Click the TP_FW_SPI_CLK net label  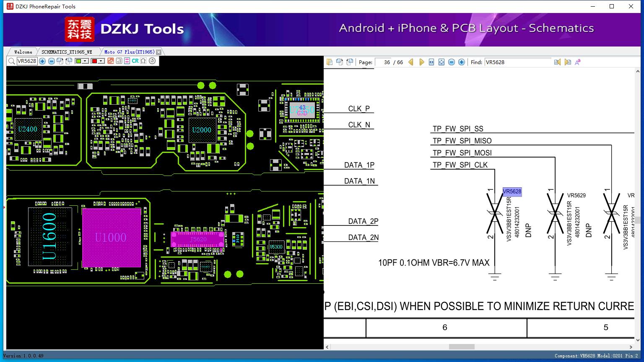click(x=460, y=165)
